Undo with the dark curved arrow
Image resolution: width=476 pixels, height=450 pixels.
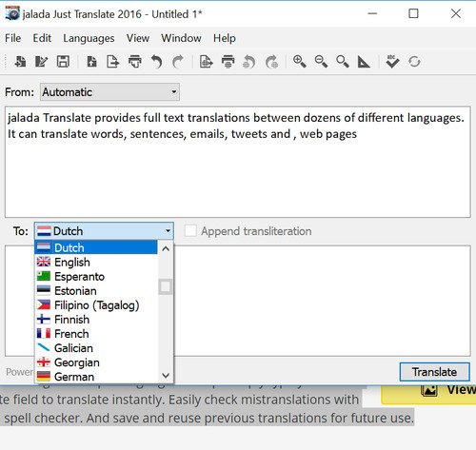pyautogui.click(x=157, y=62)
